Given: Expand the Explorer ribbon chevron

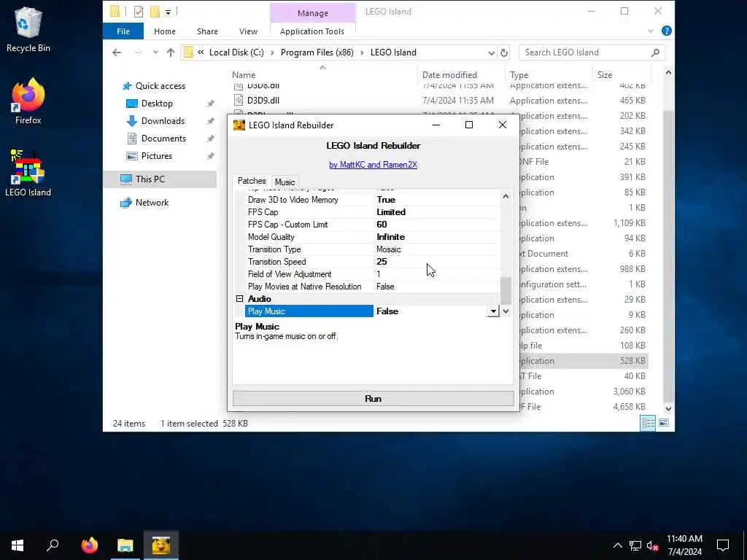Looking at the screenshot, I should click(650, 31).
